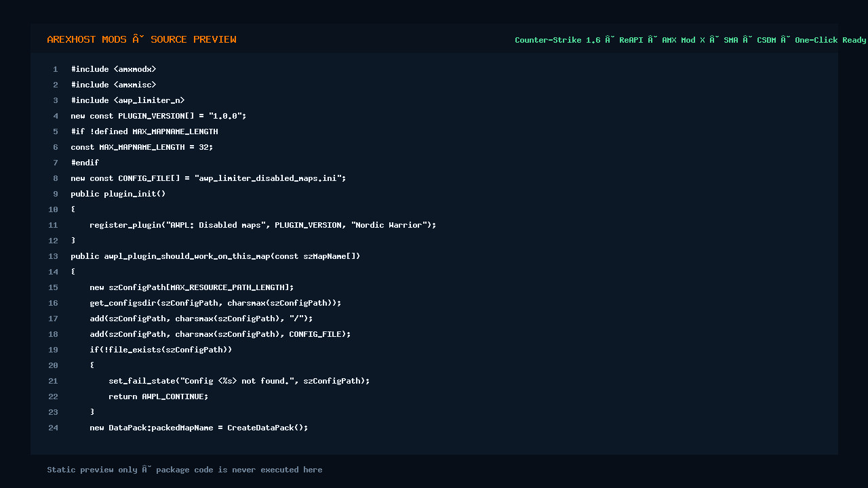This screenshot has height=488, width=868.
Task: Click the 'const MAX_MAPNAME_LENGTH = 32;' line
Action: point(142,147)
